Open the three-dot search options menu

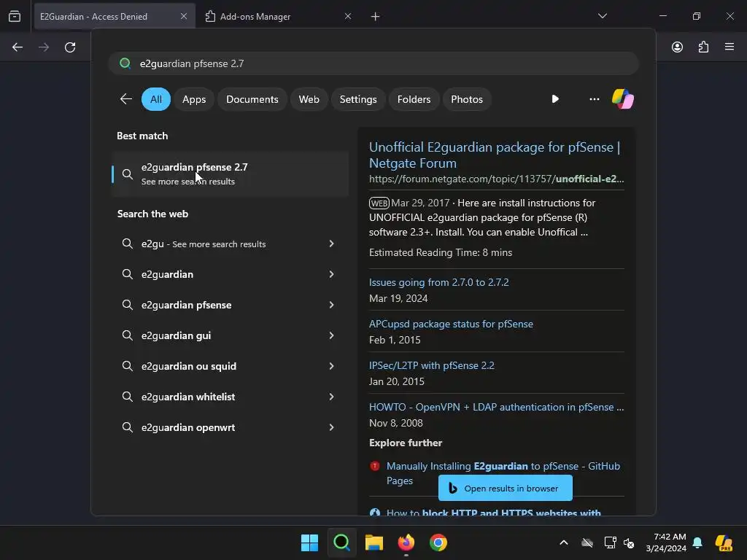[x=594, y=99]
